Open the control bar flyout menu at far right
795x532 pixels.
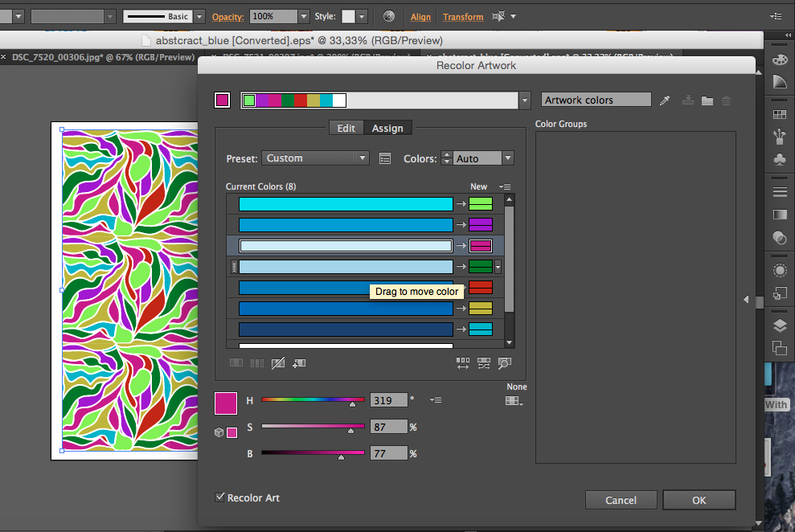[x=776, y=16]
